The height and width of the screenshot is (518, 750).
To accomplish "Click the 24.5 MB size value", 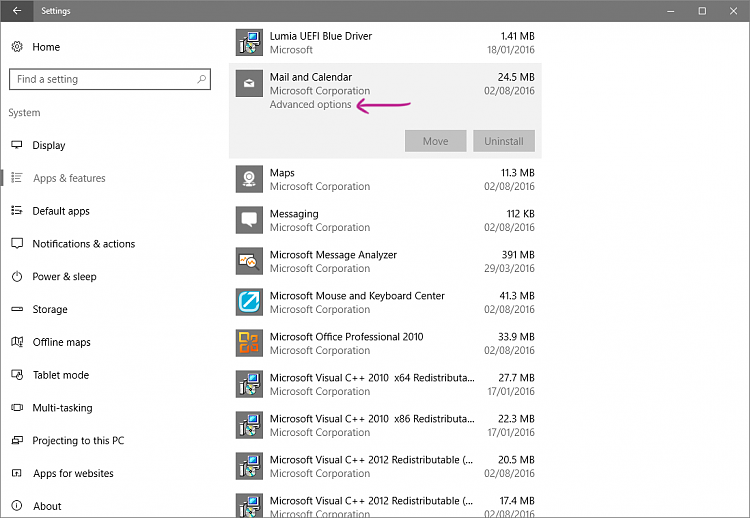I will 516,77.
